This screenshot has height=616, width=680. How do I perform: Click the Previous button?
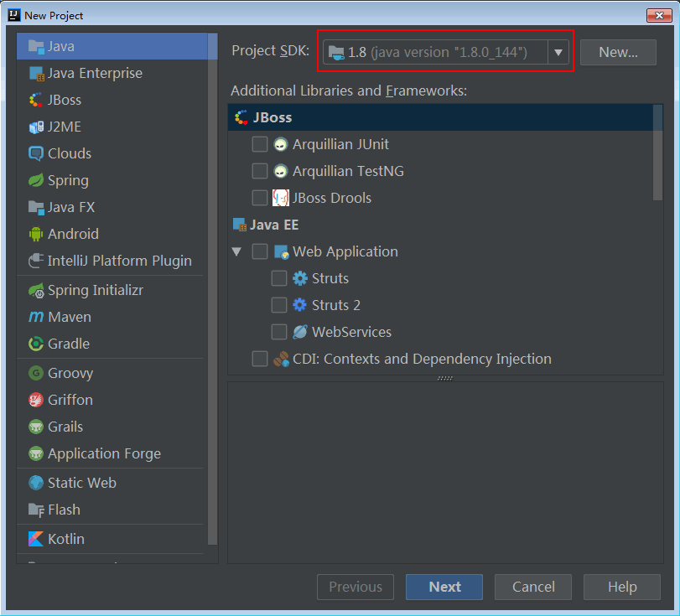pos(356,587)
